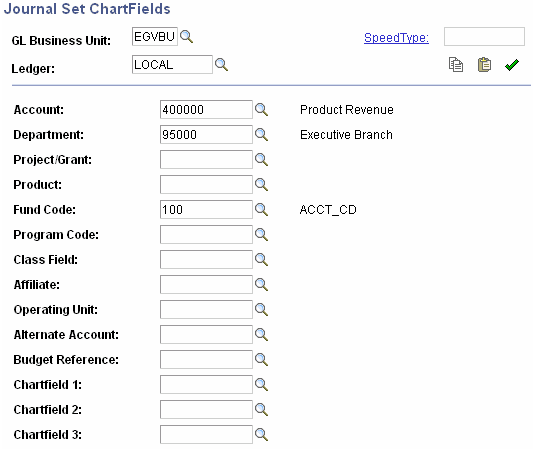Open the GL Business Unit lookup magnifier
The height and width of the screenshot is (449, 535).
(x=187, y=37)
